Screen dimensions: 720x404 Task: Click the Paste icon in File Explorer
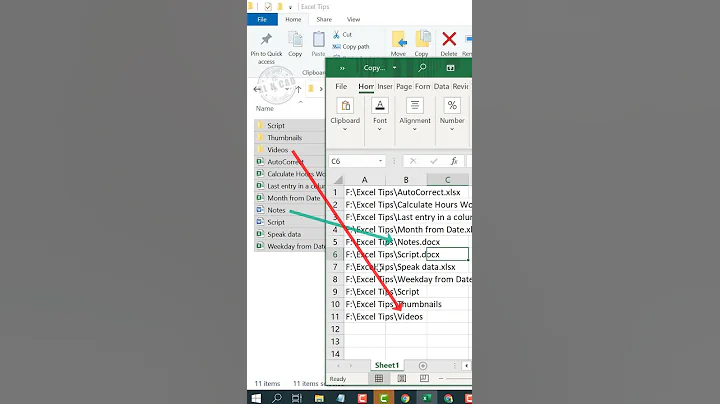click(319, 44)
